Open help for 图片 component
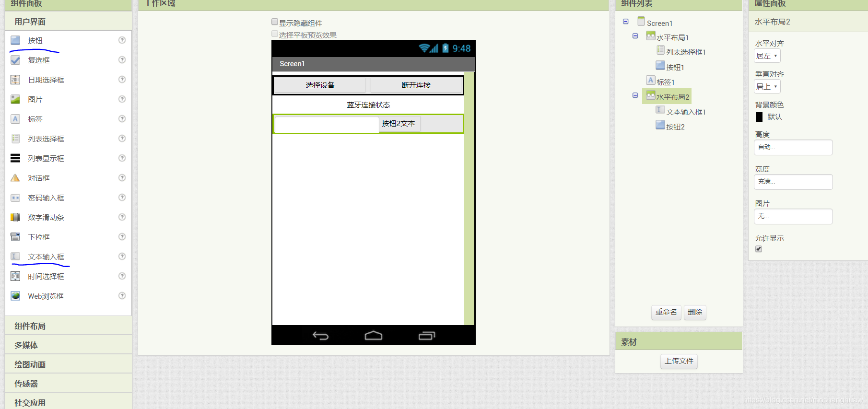The image size is (868, 409). coord(122,99)
